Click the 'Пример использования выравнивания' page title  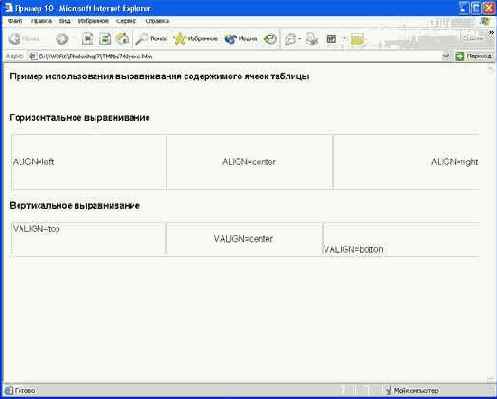coord(159,76)
